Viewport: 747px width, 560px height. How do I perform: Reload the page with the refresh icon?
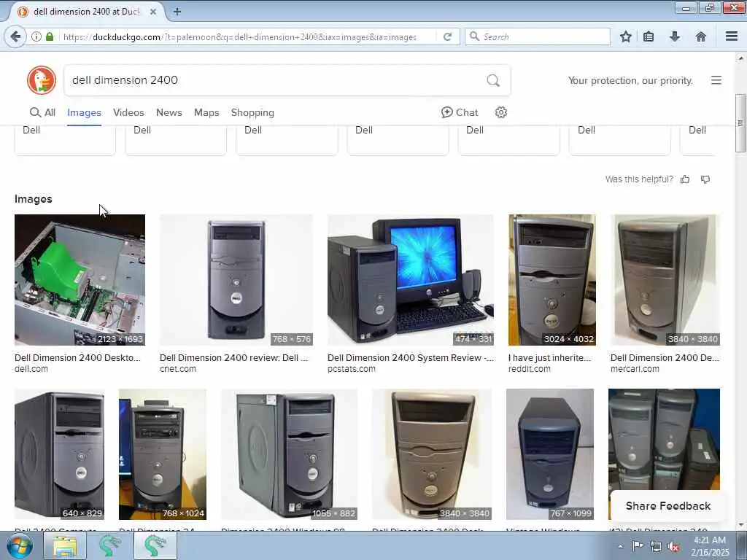coord(447,36)
